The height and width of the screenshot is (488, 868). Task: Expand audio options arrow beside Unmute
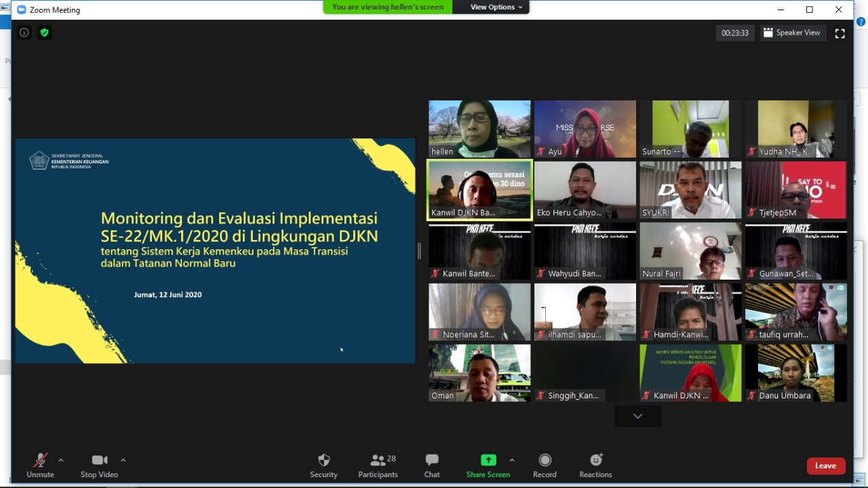pos(61,460)
